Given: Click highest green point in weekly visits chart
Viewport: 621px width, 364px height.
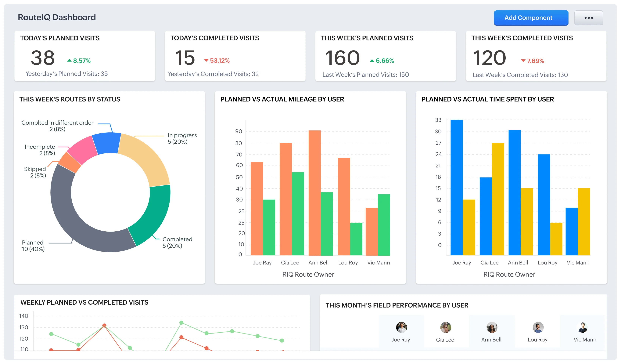Looking at the screenshot, I should (181, 322).
